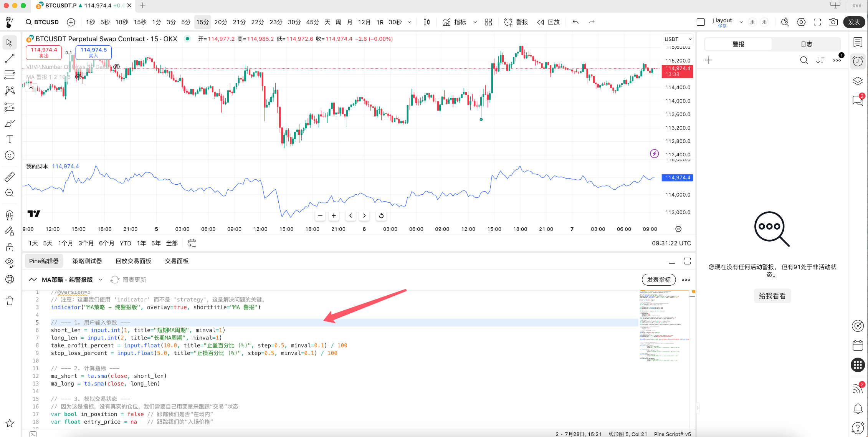This screenshot has width=868, height=437.
Task: Click the add symbol plus icon
Action: (x=71, y=22)
